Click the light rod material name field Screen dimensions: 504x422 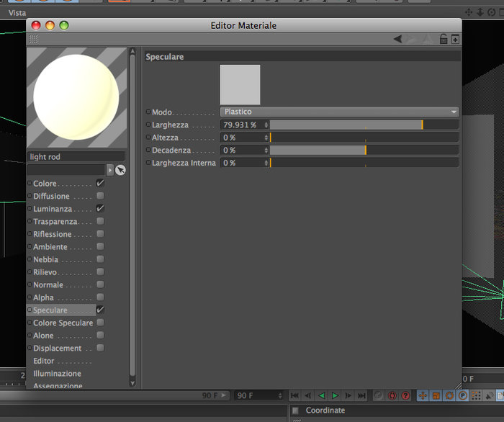click(76, 156)
